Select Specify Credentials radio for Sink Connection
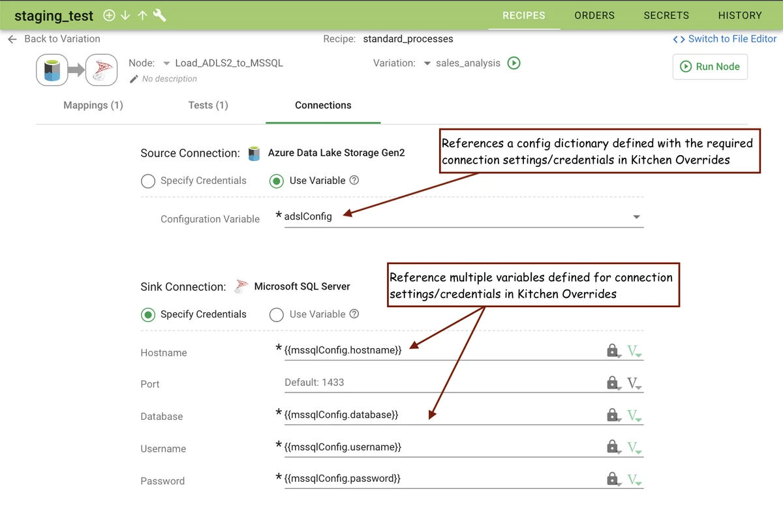 pyautogui.click(x=148, y=315)
